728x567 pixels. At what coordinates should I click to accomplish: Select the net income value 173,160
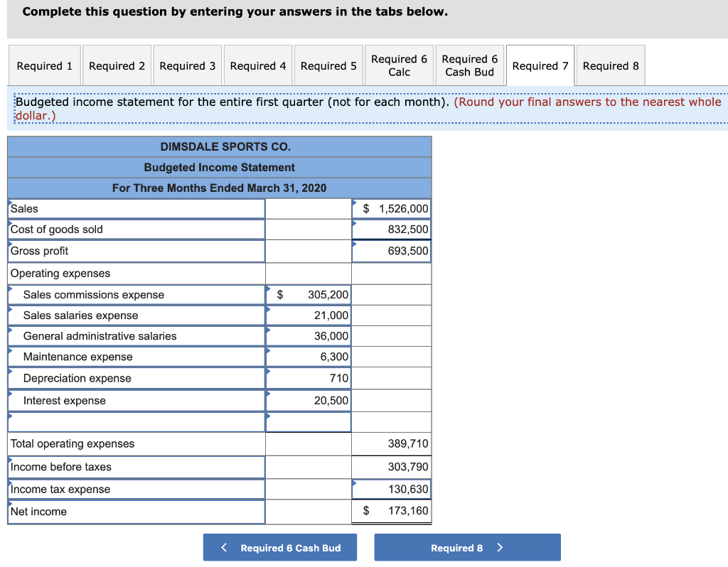pos(392,512)
